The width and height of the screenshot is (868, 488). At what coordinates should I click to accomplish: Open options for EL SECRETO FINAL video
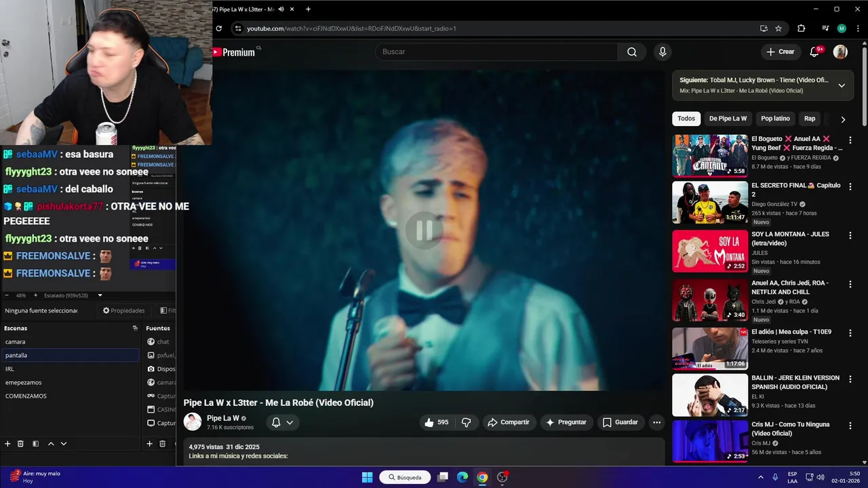pyautogui.click(x=850, y=186)
